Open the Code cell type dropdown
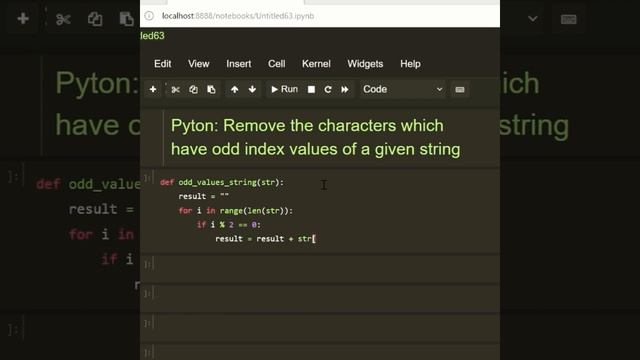 (403, 89)
